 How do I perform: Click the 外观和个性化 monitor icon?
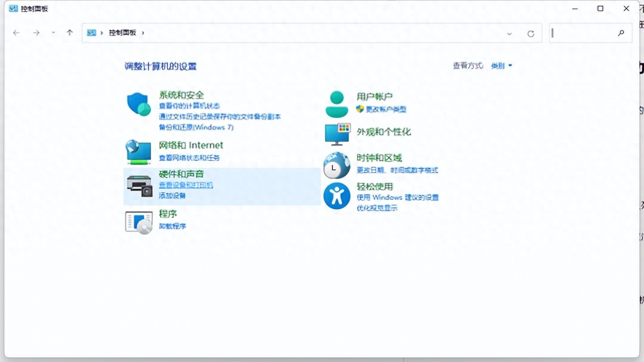pyautogui.click(x=337, y=134)
